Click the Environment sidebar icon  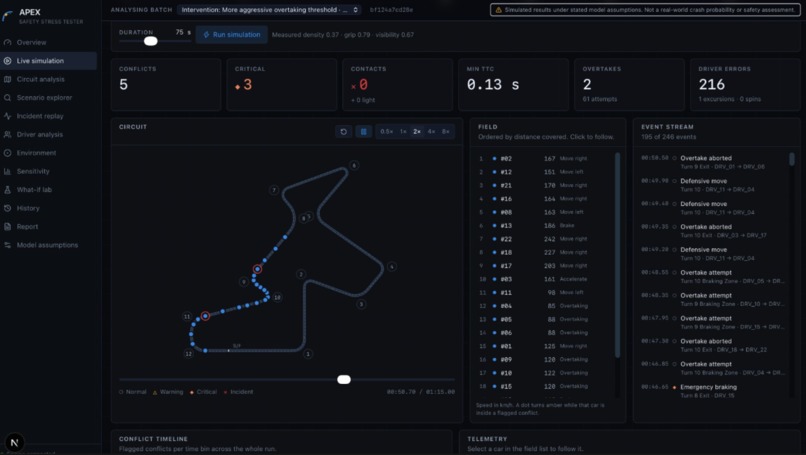(7, 153)
